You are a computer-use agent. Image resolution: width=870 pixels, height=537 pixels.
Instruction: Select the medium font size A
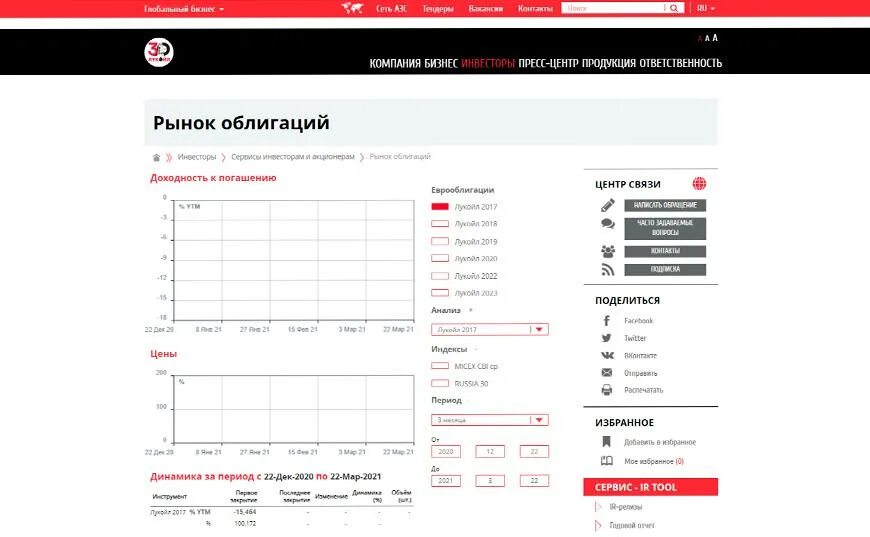pos(707,38)
